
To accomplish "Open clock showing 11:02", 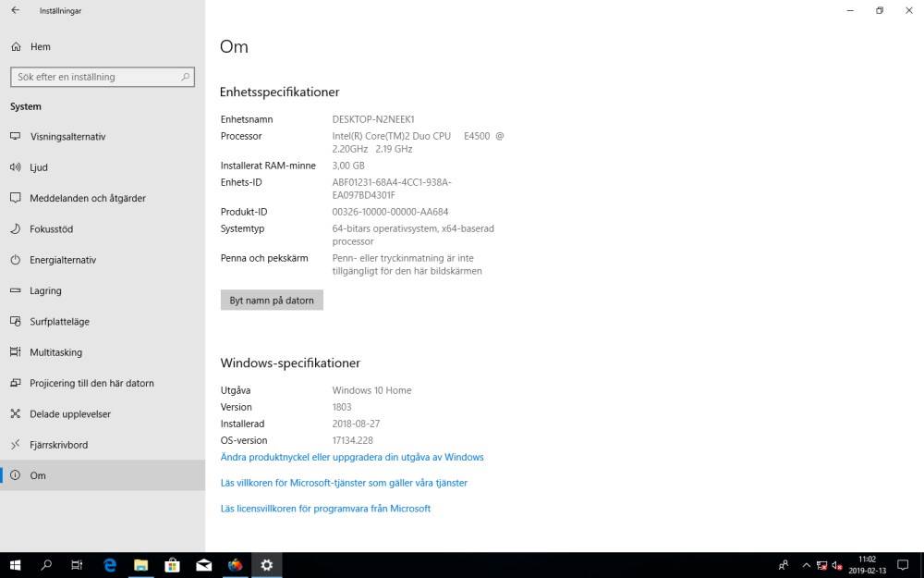I will 867,565.
